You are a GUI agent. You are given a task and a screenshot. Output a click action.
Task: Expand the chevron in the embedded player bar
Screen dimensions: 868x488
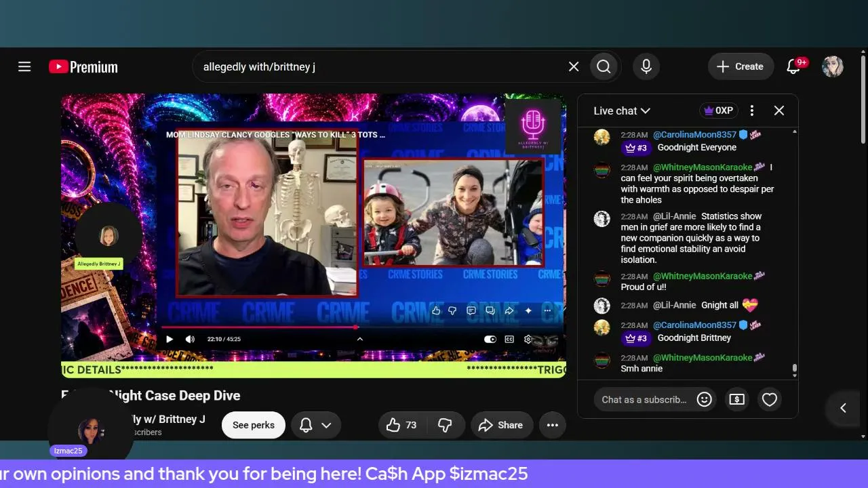pos(360,339)
